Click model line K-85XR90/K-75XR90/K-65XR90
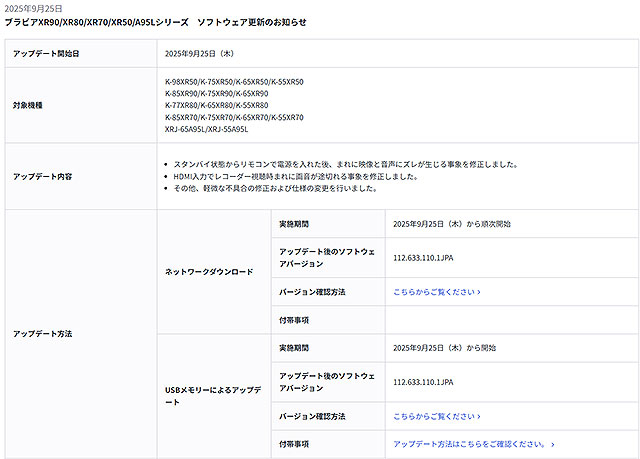 217,93
